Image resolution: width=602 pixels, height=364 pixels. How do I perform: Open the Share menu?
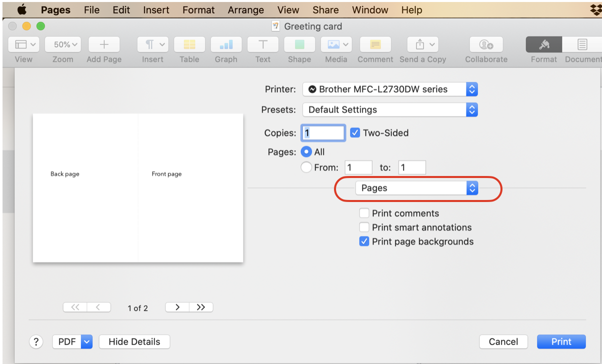[325, 10]
